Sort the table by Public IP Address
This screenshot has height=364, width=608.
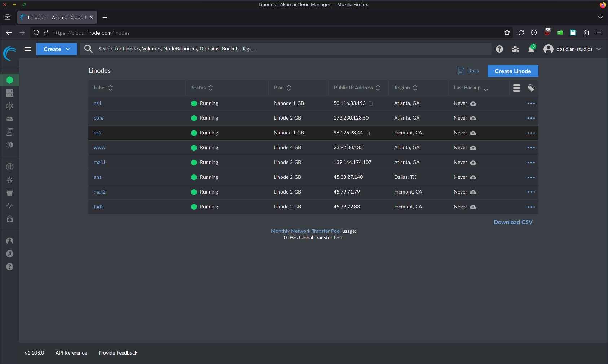357,88
